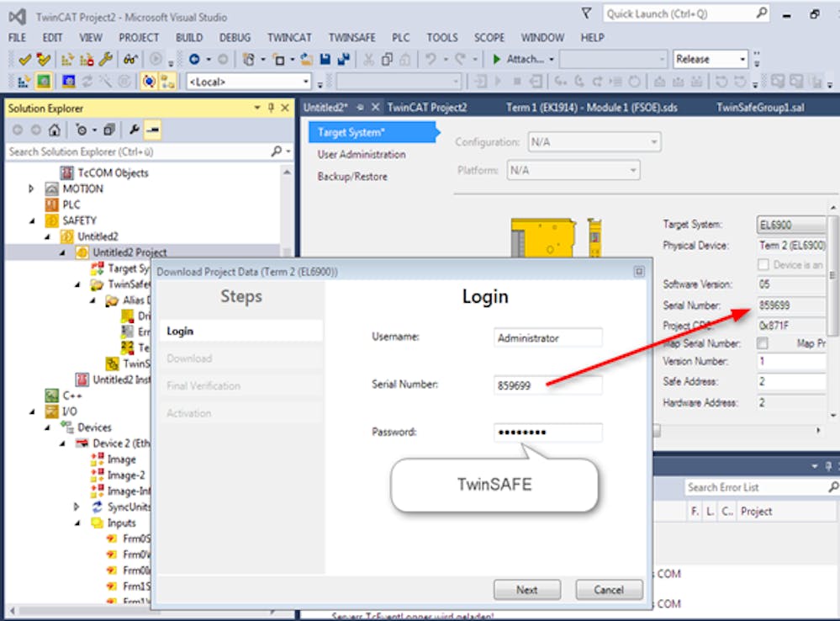This screenshot has height=621, width=840.
Task: Click the green Restart TwinCAT Run Mode icon
Action: 44,82
